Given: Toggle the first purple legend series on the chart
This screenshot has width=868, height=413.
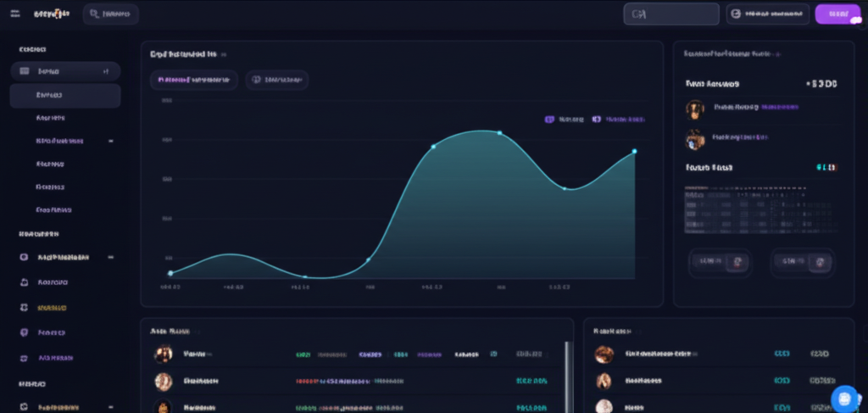Looking at the screenshot, I should 549,120.
